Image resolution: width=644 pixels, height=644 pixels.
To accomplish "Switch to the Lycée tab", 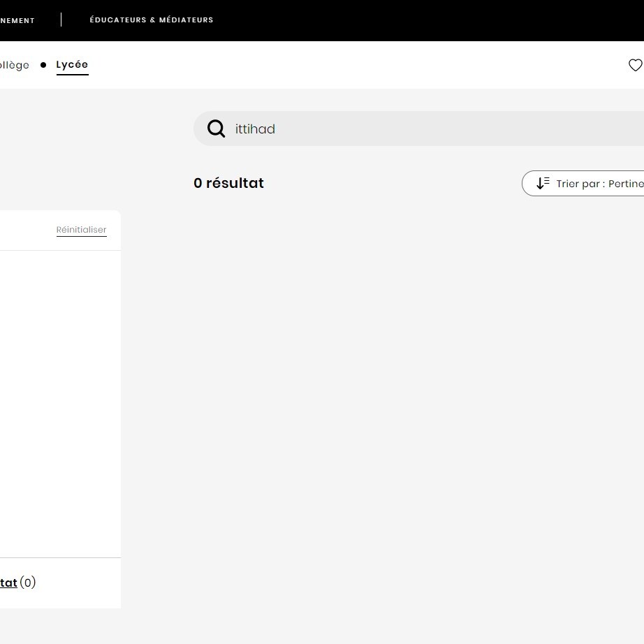I will [x=72, y=65].
